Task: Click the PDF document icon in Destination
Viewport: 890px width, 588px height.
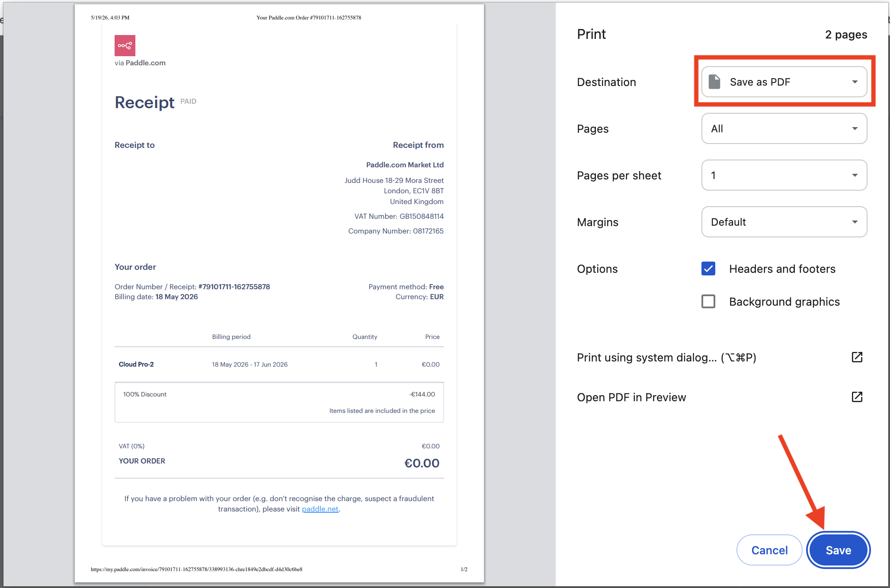Action: click(x=714, y=82)
